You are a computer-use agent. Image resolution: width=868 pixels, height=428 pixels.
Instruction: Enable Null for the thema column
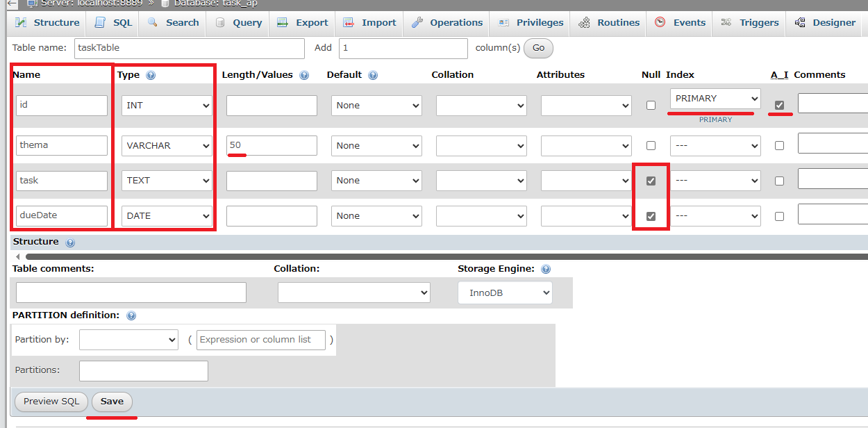[651, 146]
